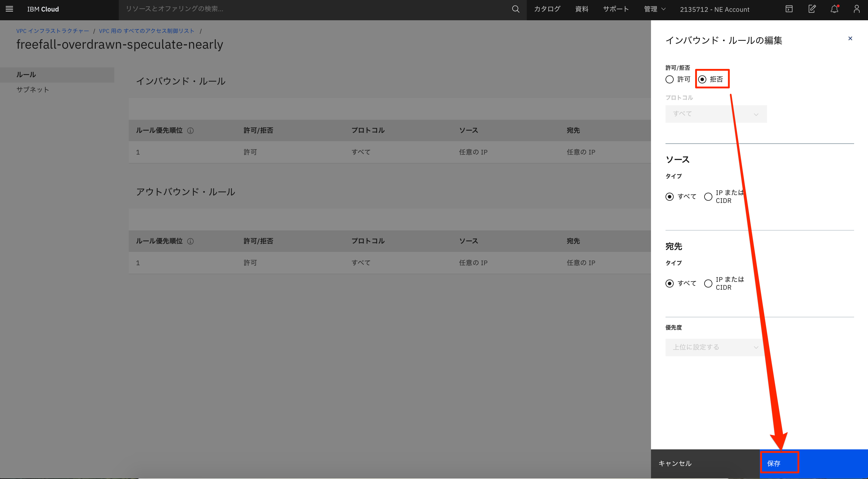This screenshot has height=479, width=868.
Task: Click the info icon next to ルール優先順位
Action: click(x=191, y=130)
